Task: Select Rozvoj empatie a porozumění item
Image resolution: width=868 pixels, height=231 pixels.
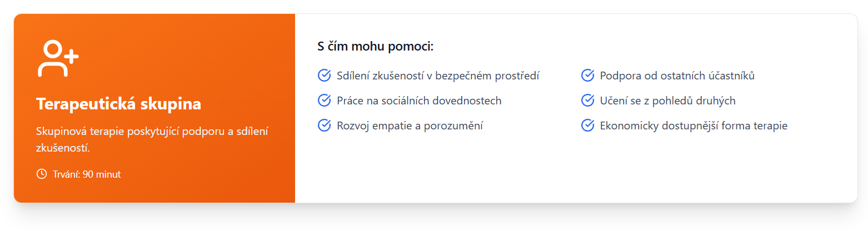Action: tap(410, 125)
